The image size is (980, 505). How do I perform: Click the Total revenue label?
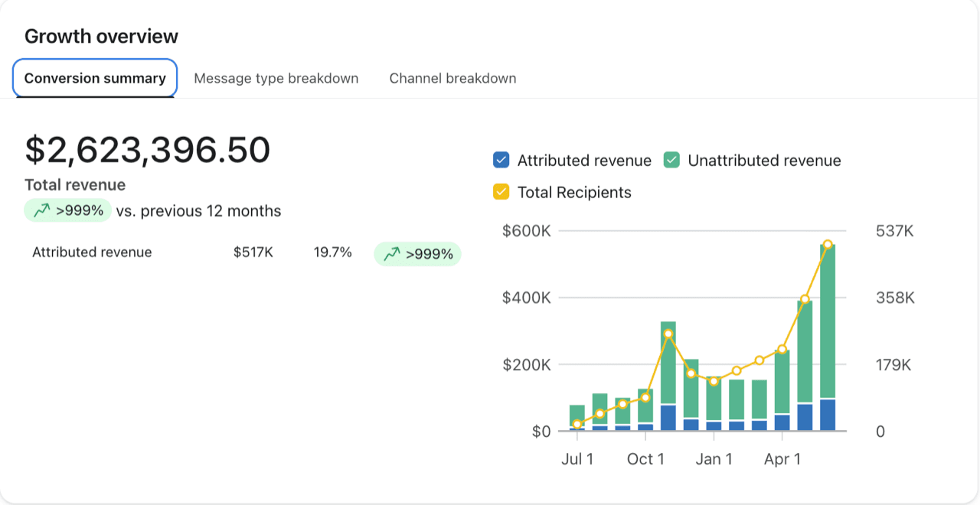point(75,184)
